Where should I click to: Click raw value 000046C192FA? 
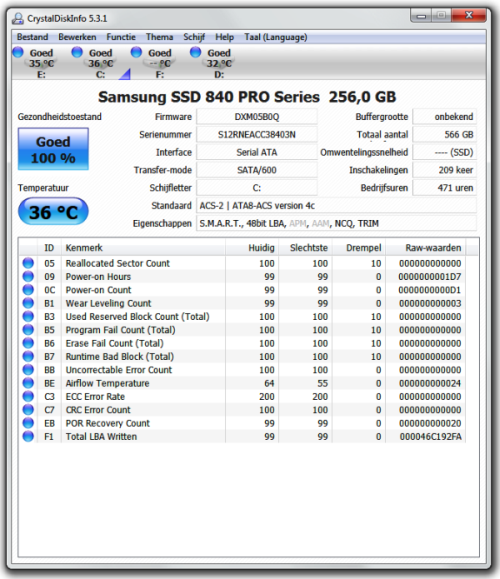[x=431, y=437]
